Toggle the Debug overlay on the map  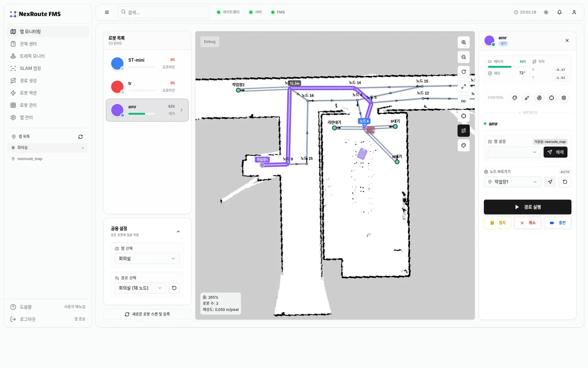tap(210, 42)
